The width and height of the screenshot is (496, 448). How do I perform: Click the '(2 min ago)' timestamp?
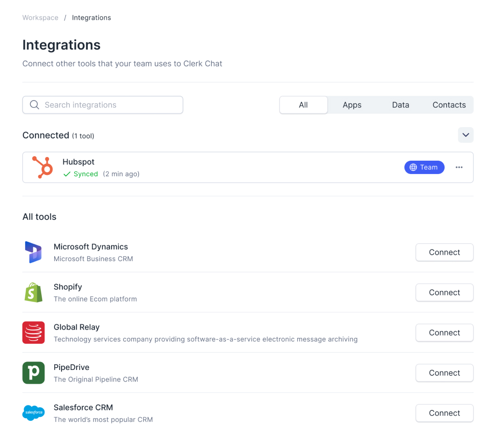coord(121,174)
